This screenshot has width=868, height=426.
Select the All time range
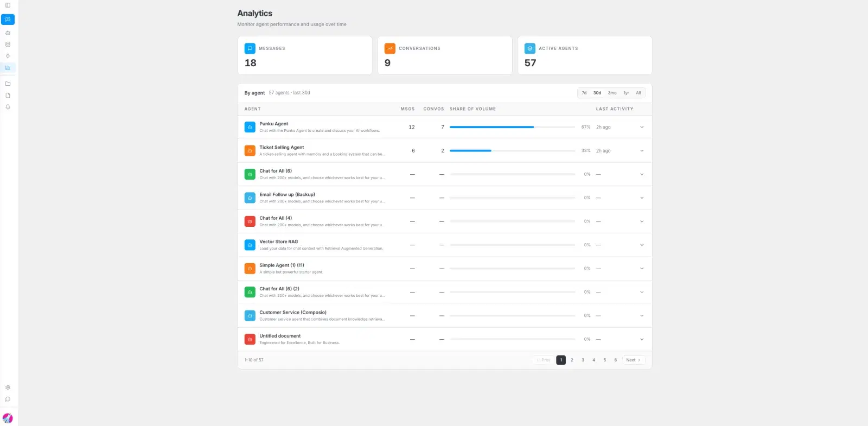[x=639, y=93]
